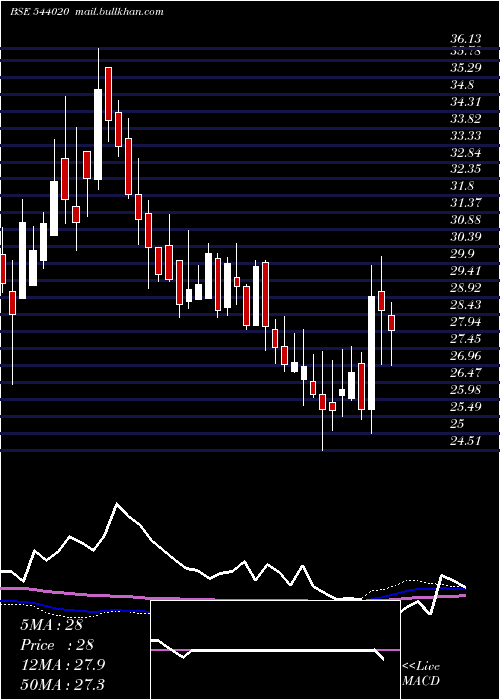Click the tall white candle at the chart's peak
Screen dimensions: 500x700
pos(98,134)
